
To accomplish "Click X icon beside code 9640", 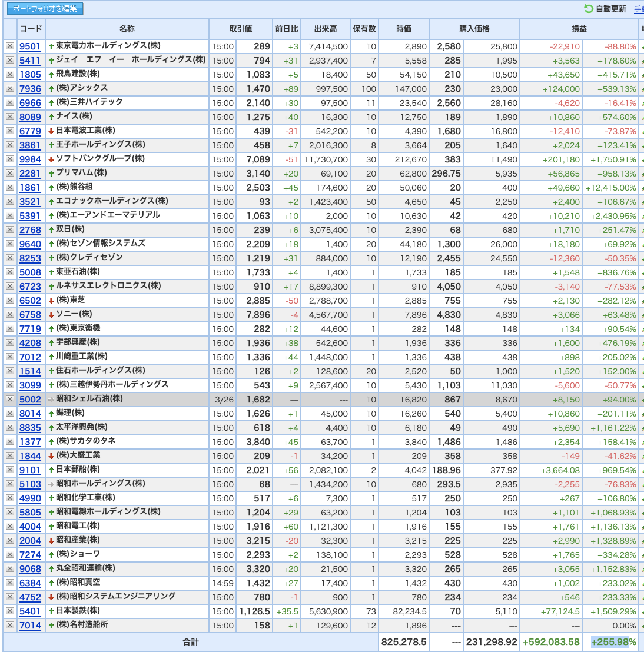I will (x=10, y=244).
